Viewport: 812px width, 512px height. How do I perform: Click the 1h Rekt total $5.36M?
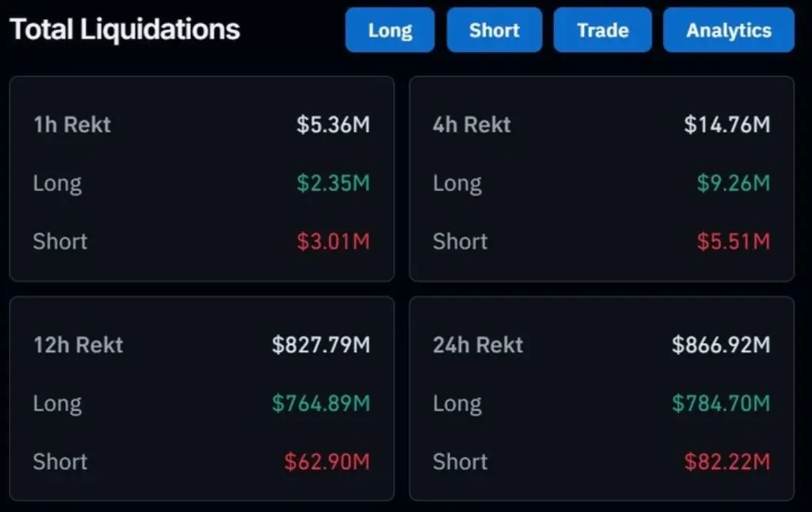[333, 124]
